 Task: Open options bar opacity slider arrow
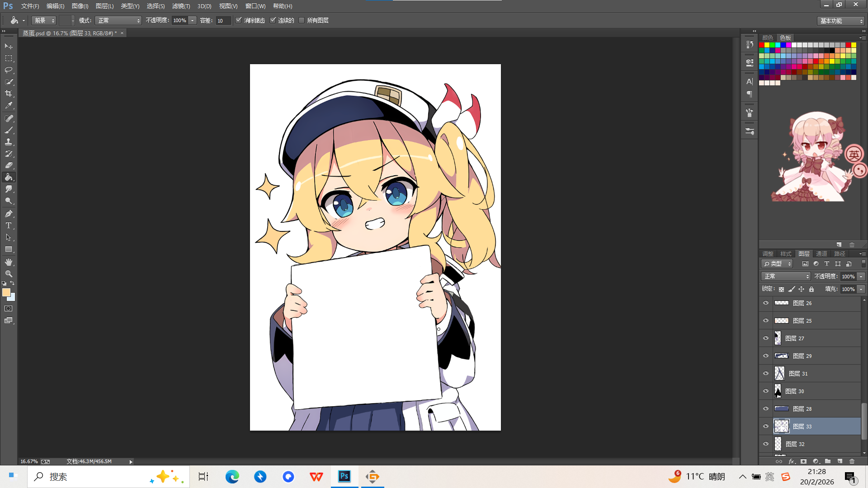coord(193,20)
